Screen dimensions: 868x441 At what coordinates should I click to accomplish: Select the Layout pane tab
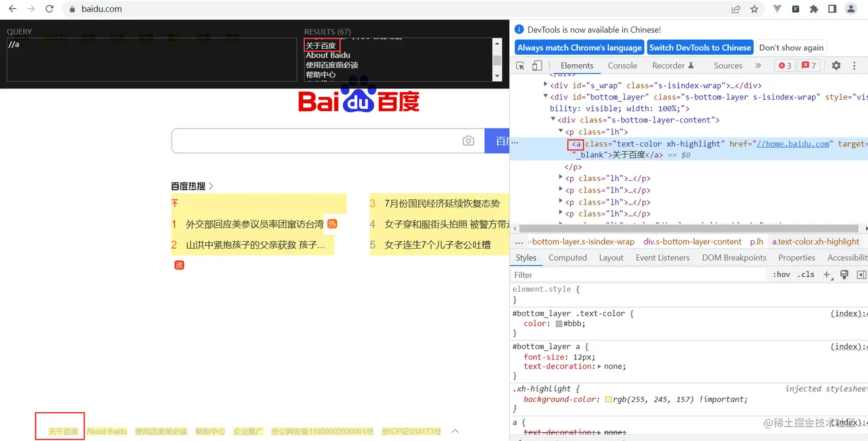pyautogui.click(x=611, y=258)
